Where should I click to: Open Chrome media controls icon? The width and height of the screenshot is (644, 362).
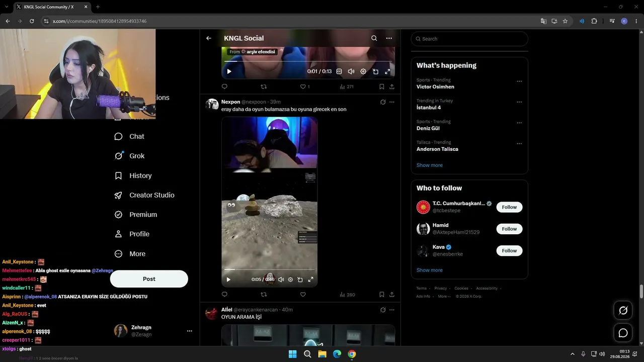pos(612,21)
